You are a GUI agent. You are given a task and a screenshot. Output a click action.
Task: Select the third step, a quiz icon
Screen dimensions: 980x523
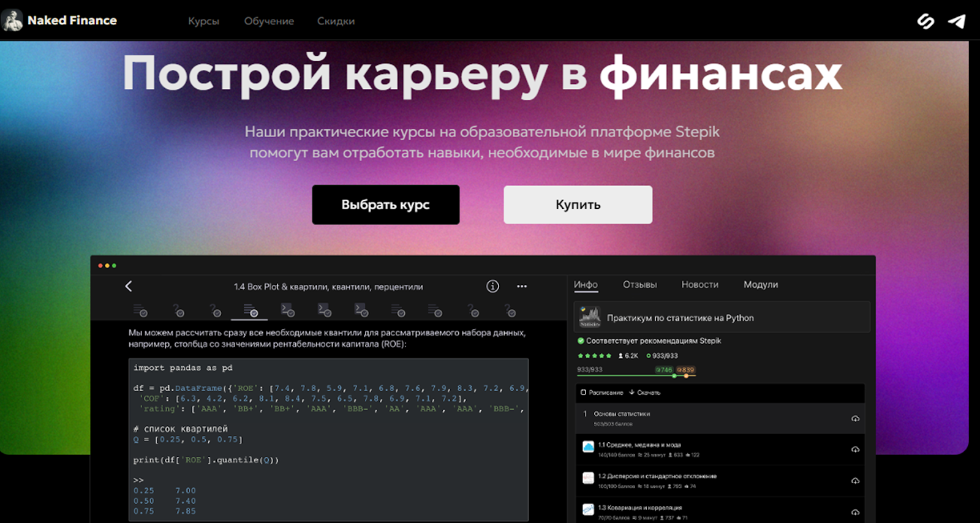215,310
